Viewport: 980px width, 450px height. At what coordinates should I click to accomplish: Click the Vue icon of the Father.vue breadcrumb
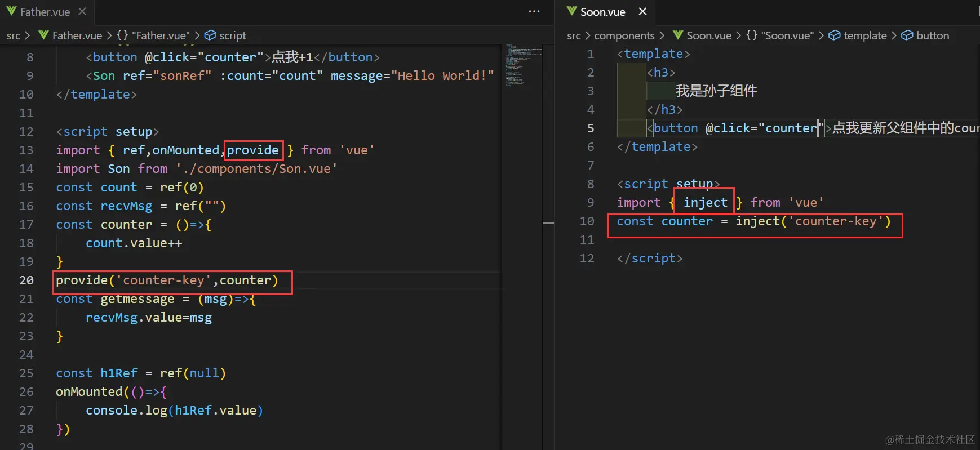coord(43,35)
